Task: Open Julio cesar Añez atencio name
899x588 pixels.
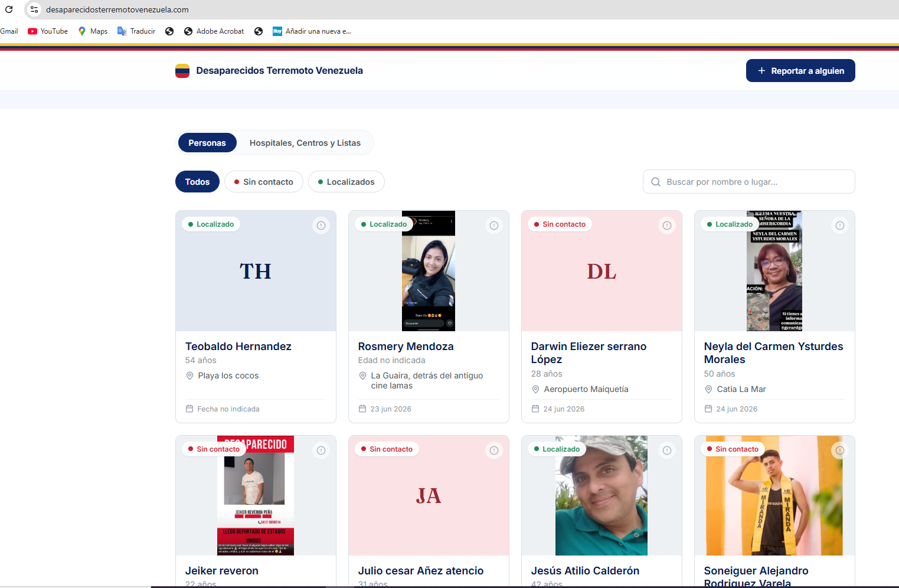Action: point(421,571)
